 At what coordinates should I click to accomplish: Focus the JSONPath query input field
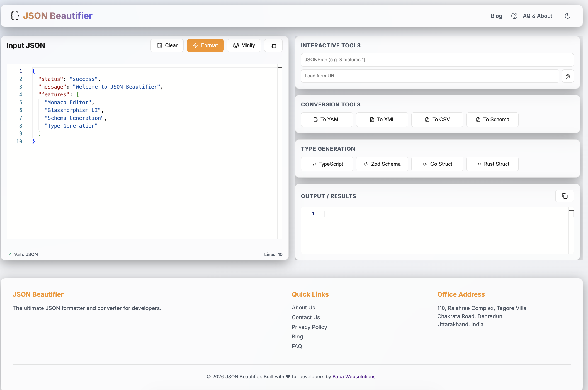pyautogui.click(x=437, y=60)
